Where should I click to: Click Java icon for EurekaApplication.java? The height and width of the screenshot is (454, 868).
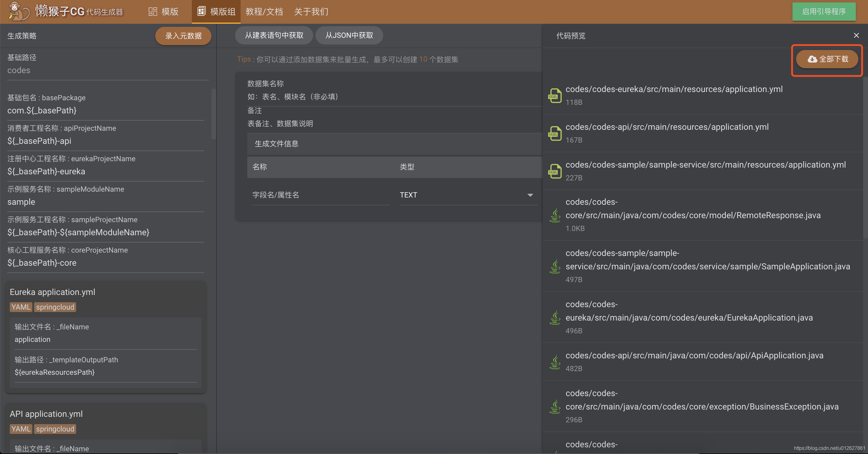click(555, 318)
